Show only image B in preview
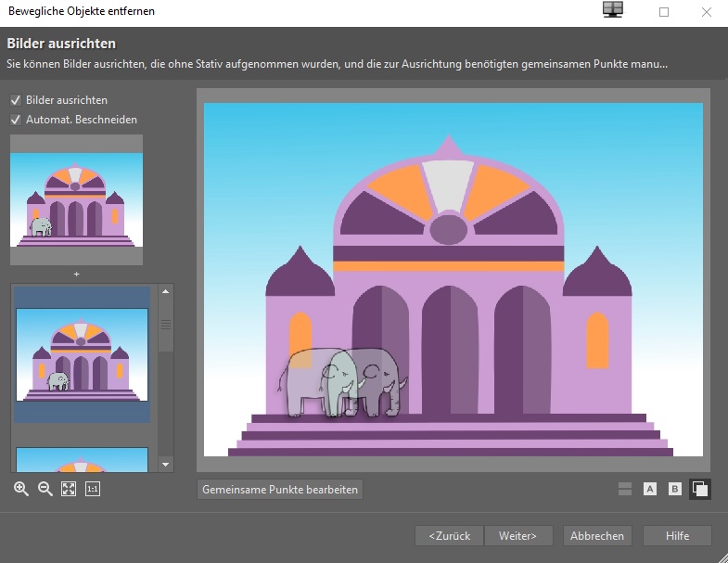The image size is (728, 563). [x=675, y=489]
